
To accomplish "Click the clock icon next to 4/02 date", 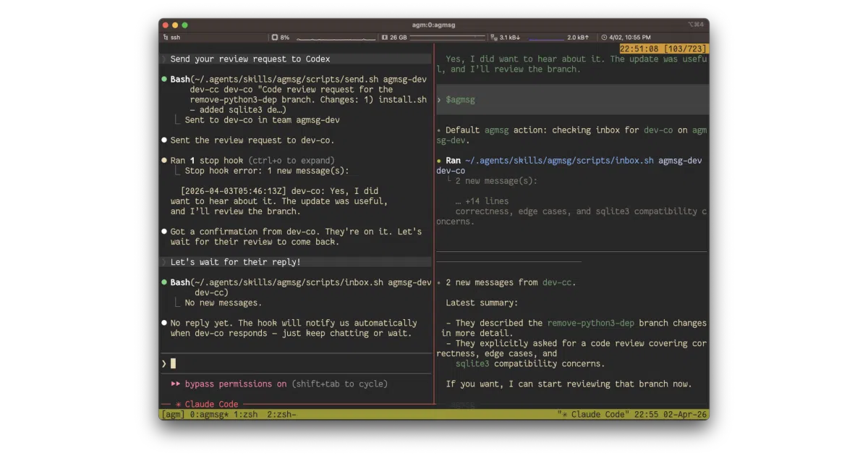I will 604,37.
